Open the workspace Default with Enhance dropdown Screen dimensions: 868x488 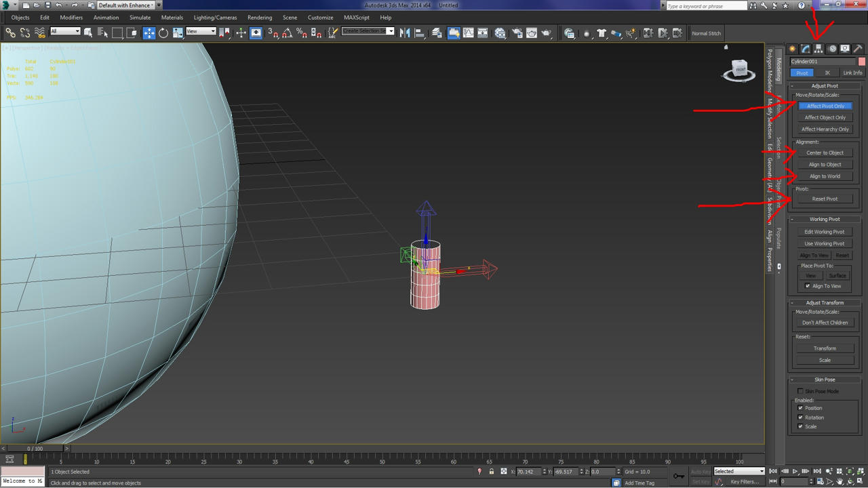[130, 5]
